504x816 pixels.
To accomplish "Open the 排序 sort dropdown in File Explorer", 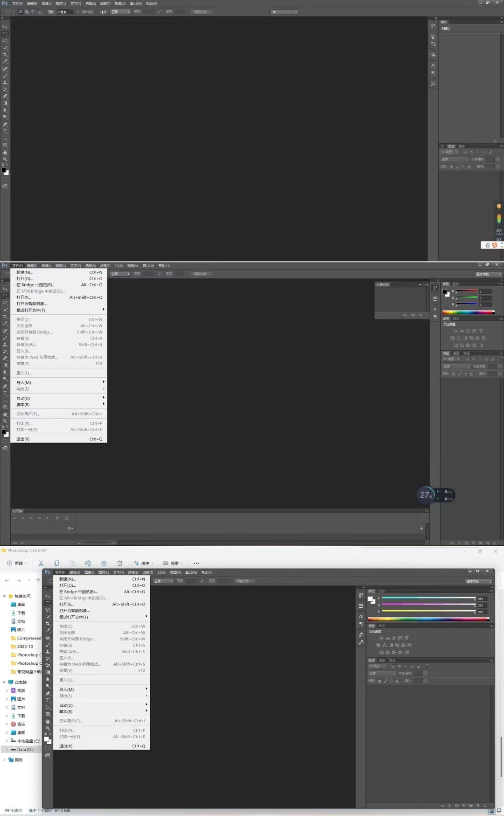I will click(x=143, y=563).
